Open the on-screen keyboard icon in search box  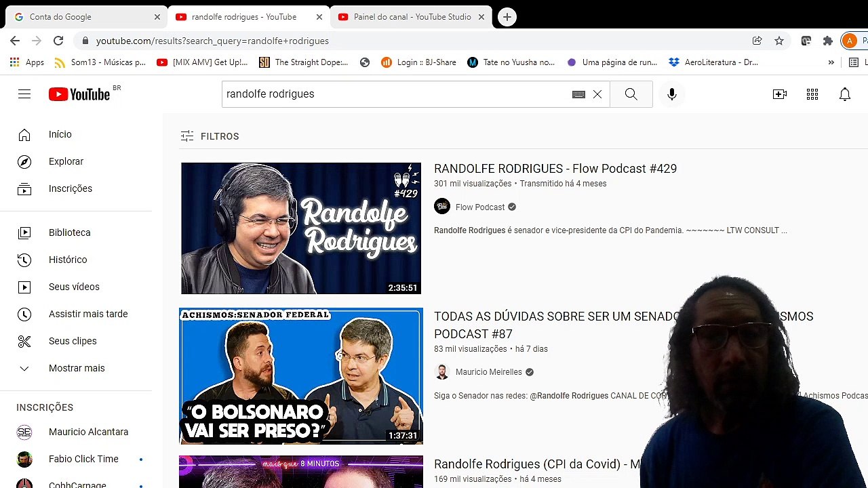(x=578, y=94)
